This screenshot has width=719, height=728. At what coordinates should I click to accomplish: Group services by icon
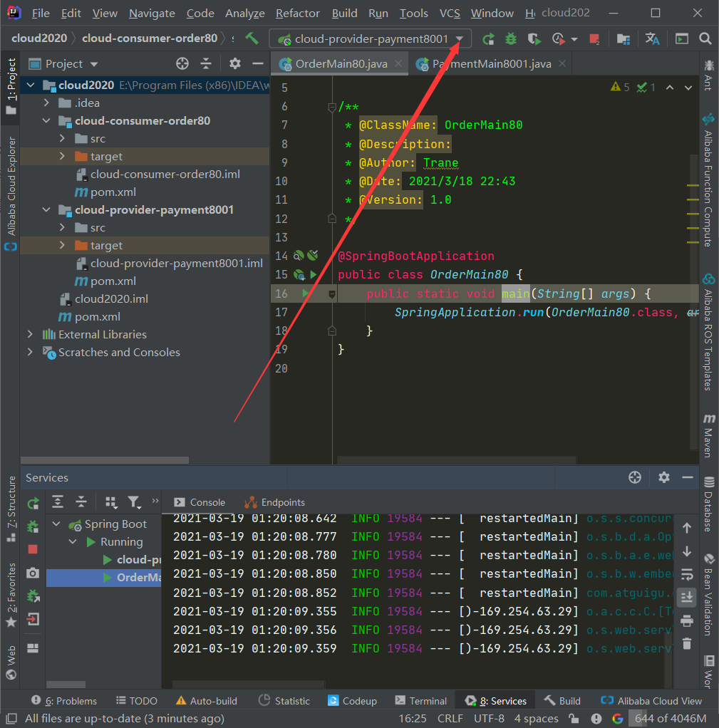(x=111, y=502)
